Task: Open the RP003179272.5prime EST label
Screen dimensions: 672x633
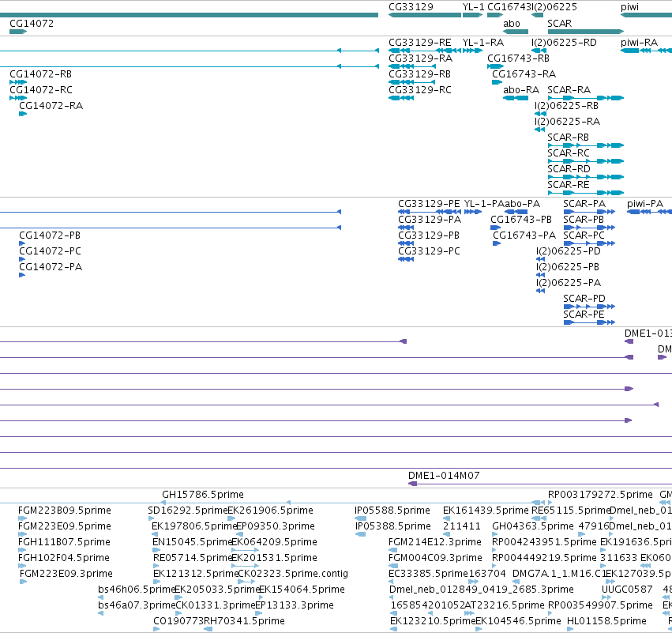Action: click(x=600, y=495)
